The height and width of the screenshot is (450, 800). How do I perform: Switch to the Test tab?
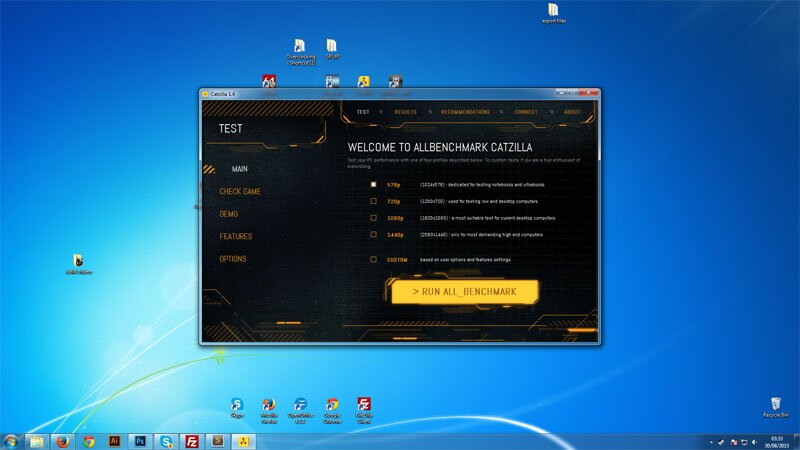[x=363, y=112]
